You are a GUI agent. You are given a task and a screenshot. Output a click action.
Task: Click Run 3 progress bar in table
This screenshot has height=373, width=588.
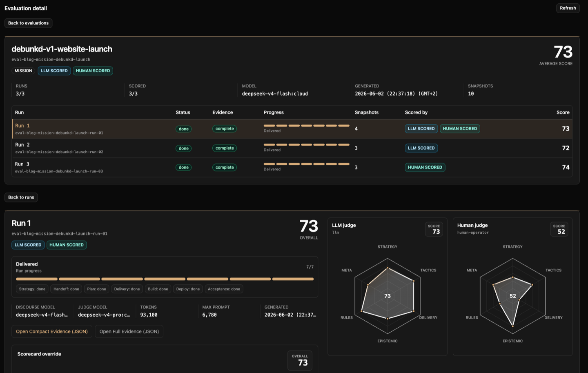pos(307,164)
